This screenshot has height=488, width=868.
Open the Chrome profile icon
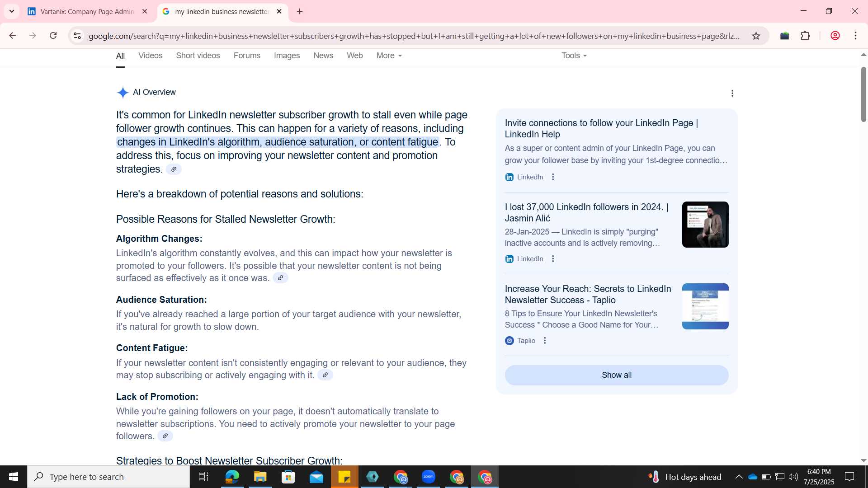pos(835,36)
